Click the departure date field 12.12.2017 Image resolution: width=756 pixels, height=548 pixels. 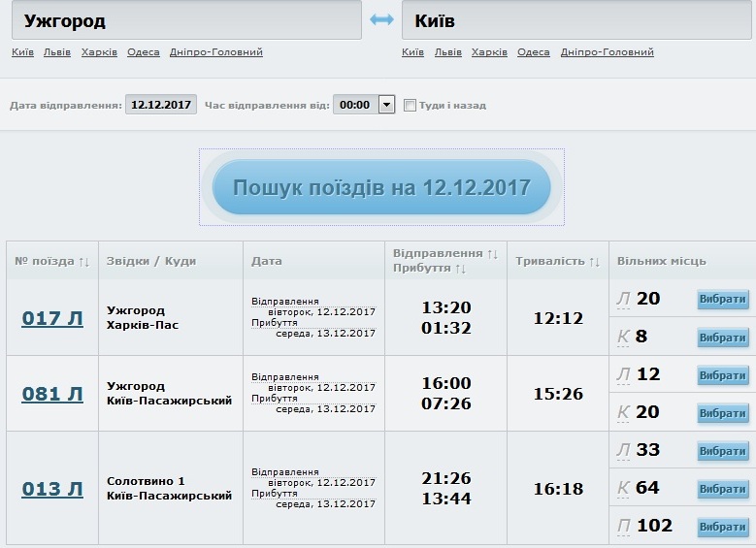click(161, 105)
